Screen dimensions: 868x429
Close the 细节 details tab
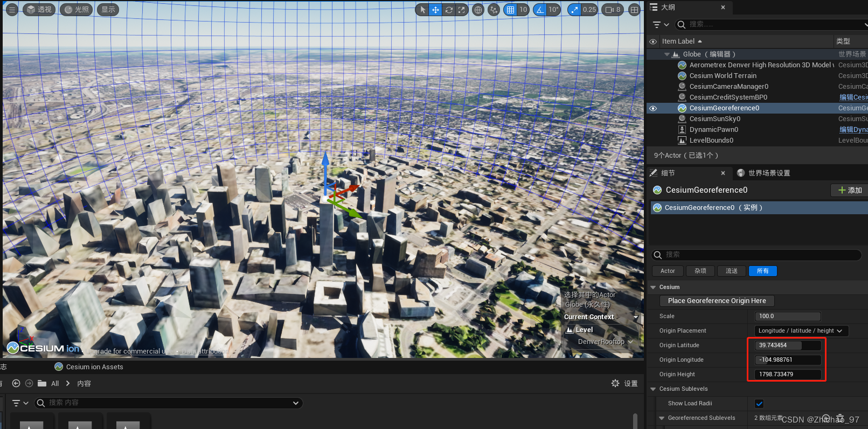pyautogui.click(x=723, y=173)
